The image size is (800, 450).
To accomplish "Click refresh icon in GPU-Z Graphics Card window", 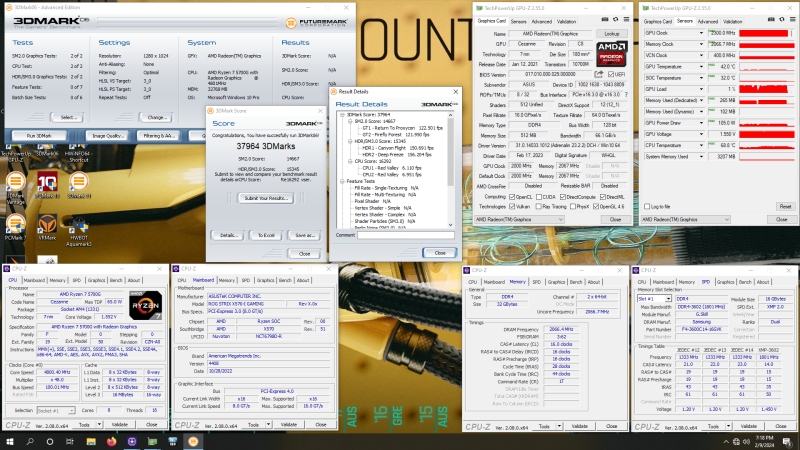I will point(615,19).
